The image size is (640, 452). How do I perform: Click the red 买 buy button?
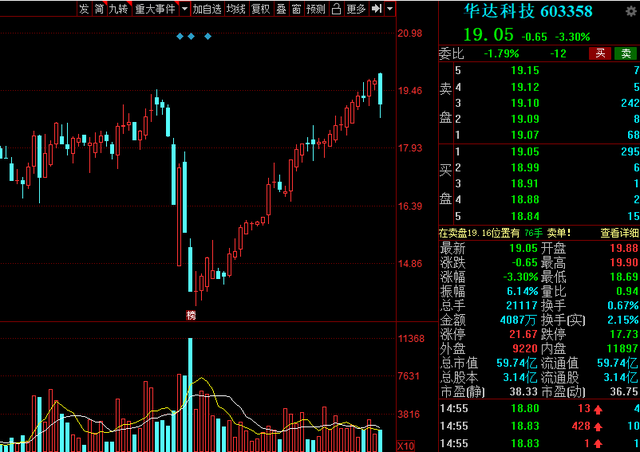click(600, 53)
